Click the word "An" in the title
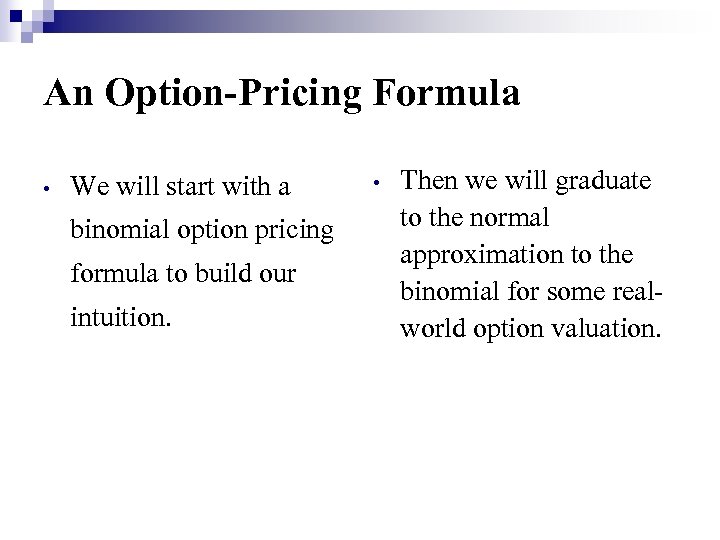The image size is (720, 540). tap(64, 94)
